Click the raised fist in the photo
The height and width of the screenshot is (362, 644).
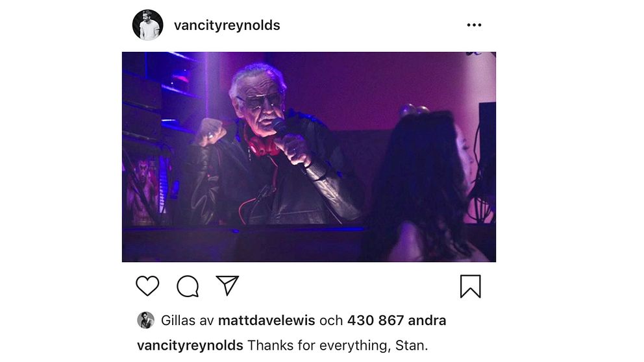point(211,131)
